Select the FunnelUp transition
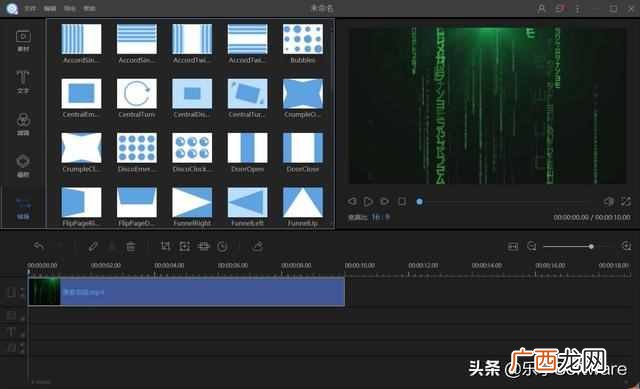The height and width of the screenshot is (389, 640). (303, 202)
